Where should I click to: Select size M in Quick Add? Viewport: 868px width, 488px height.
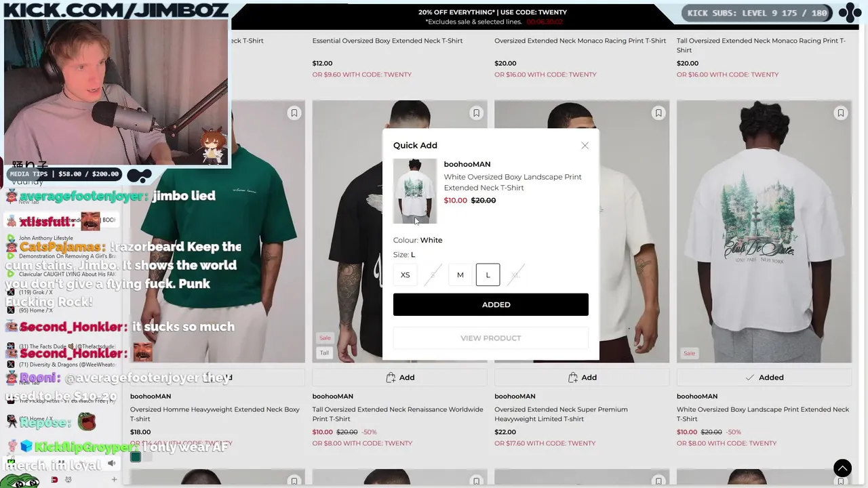point(460,274)
